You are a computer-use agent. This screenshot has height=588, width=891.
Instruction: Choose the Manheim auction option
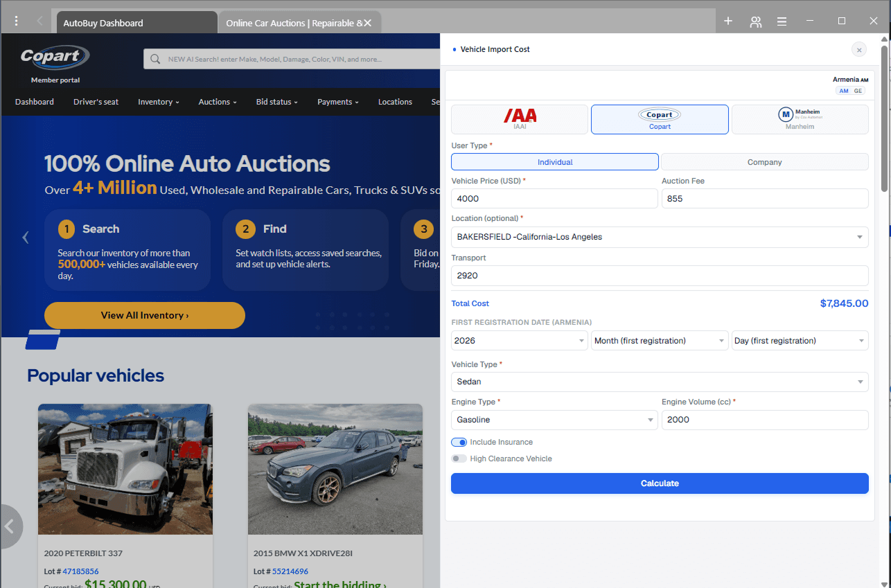point(800,119)
